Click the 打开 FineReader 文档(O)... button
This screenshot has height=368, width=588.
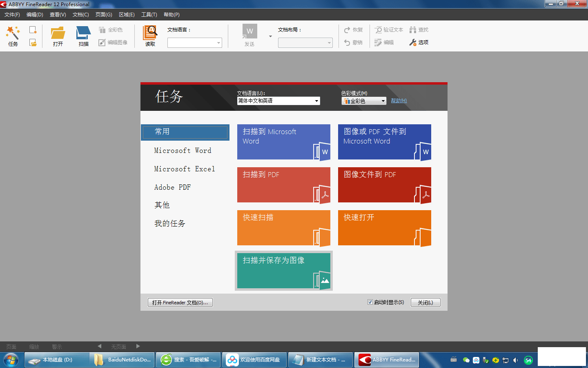click(x=180, y=303)
